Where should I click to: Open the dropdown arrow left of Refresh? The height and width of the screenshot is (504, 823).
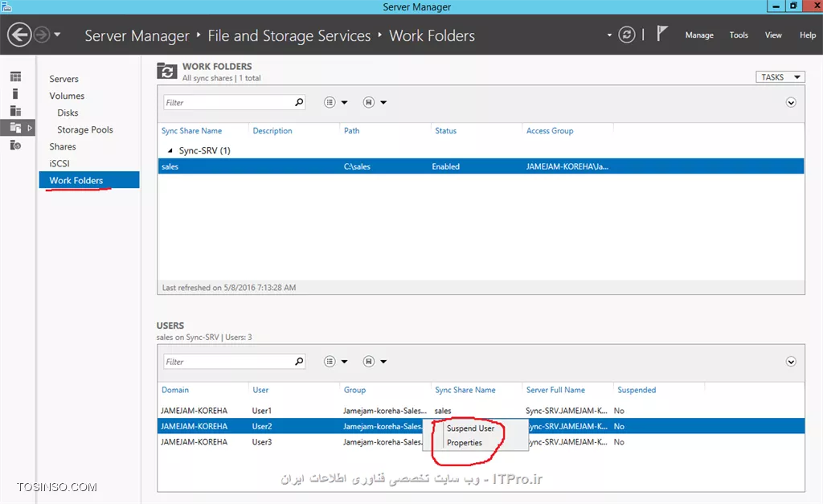609,35
